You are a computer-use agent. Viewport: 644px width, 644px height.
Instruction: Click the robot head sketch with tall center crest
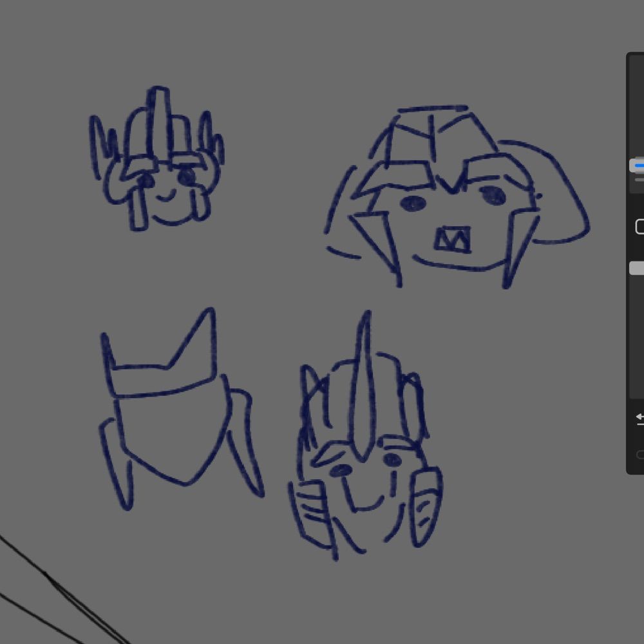(365, 436)
